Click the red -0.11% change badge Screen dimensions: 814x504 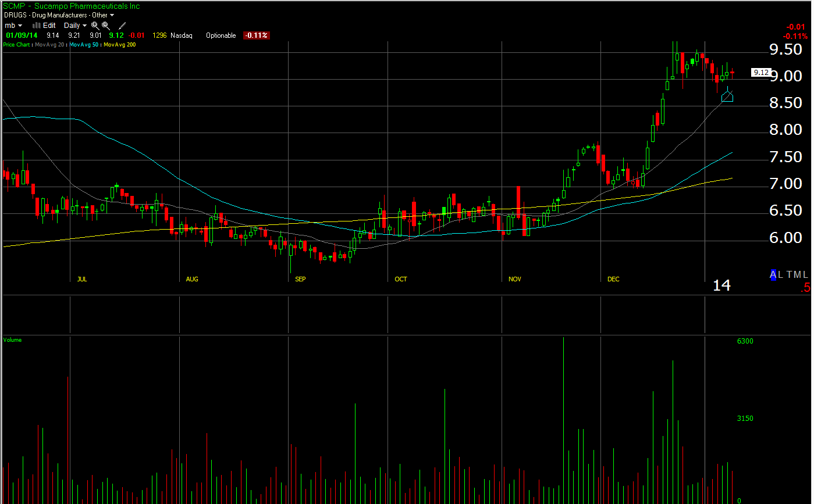pyautogui.click(x=257, y=35)
